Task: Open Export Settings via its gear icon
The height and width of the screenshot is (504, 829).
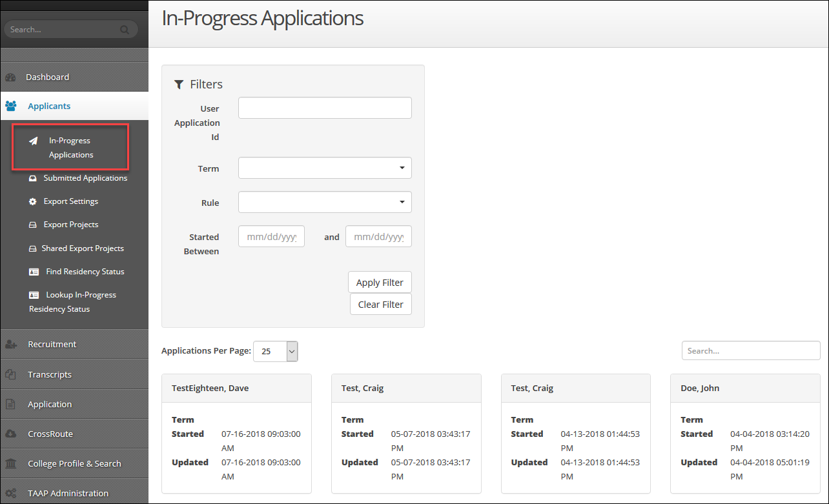Action: point(34,201)
